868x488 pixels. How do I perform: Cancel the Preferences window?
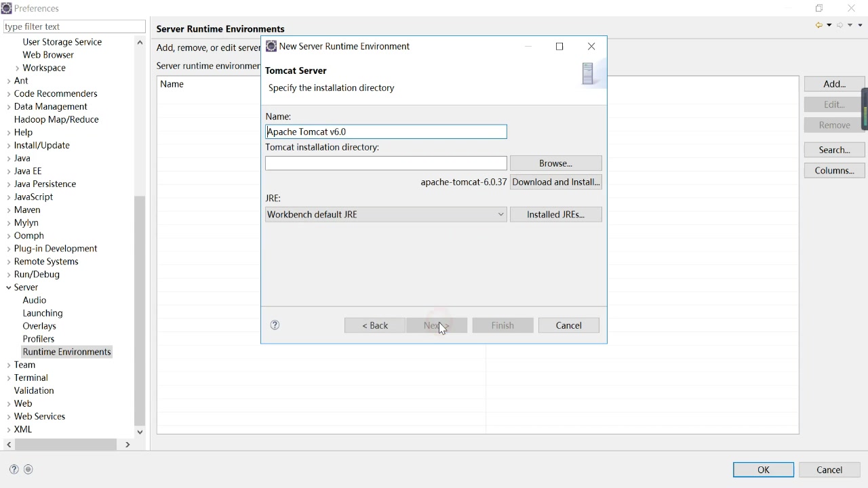[829, 470]
